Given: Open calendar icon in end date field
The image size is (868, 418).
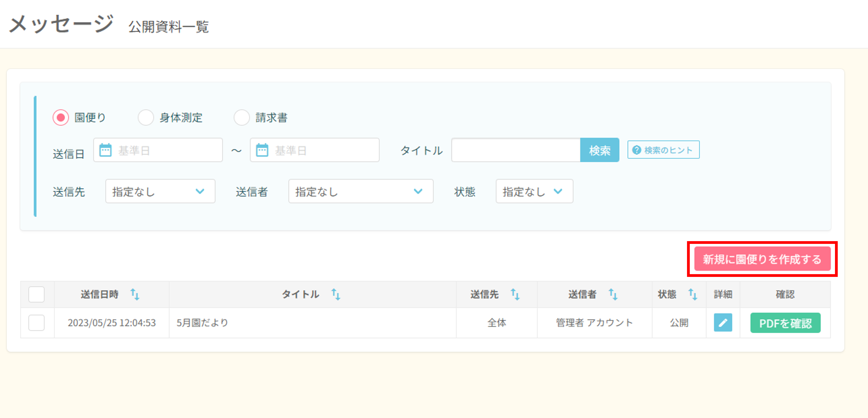Looking at the screenshot, I should point(262,150).
